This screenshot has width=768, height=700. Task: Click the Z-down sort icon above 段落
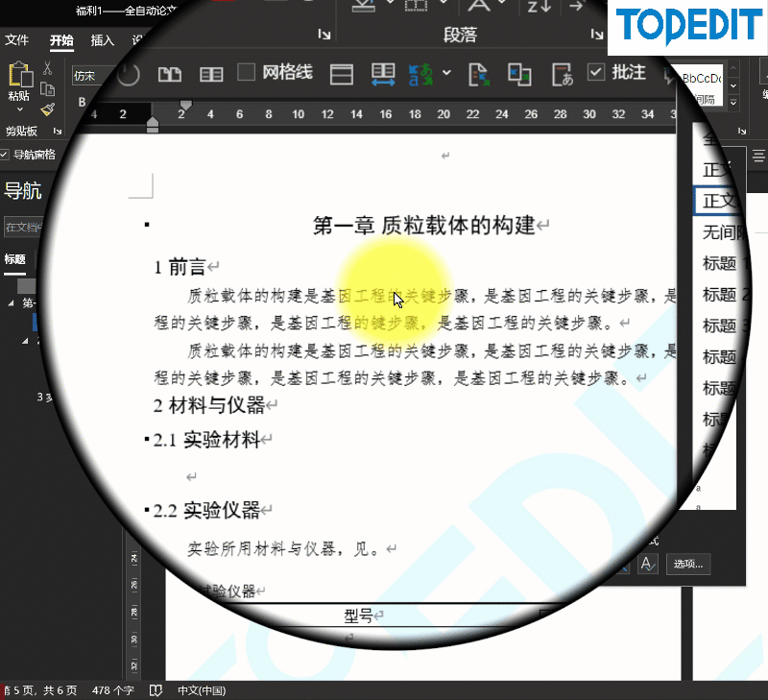[x=540, y=6]
